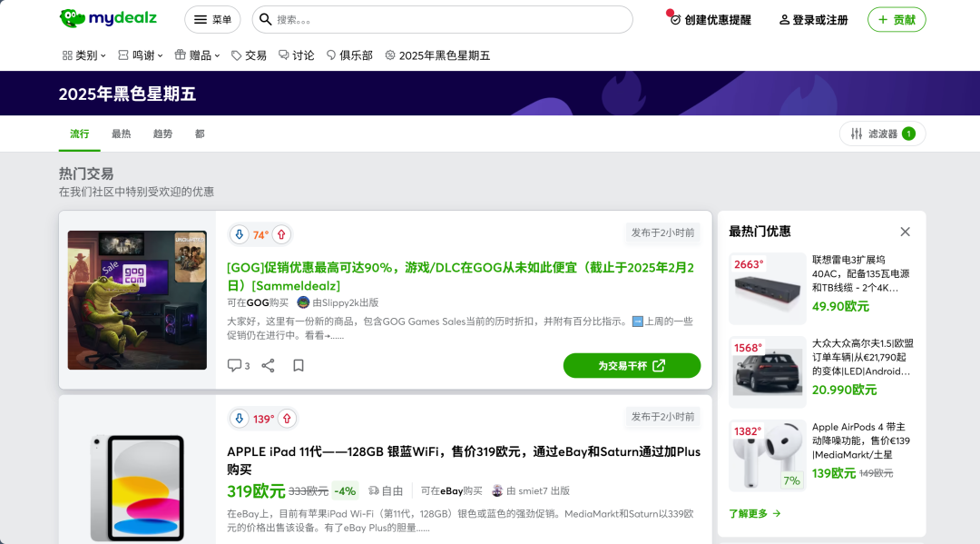Viewport: 980px width, 544px height.
Task: Close the 最热门优惠 sidebar panel
Action: point(905,232)
